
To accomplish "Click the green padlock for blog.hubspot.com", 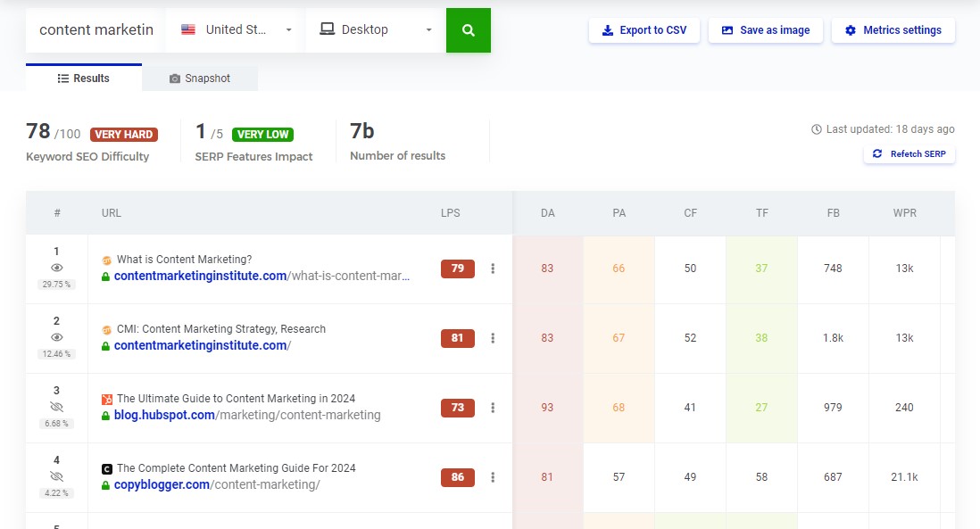I will (x=105, y=416).
